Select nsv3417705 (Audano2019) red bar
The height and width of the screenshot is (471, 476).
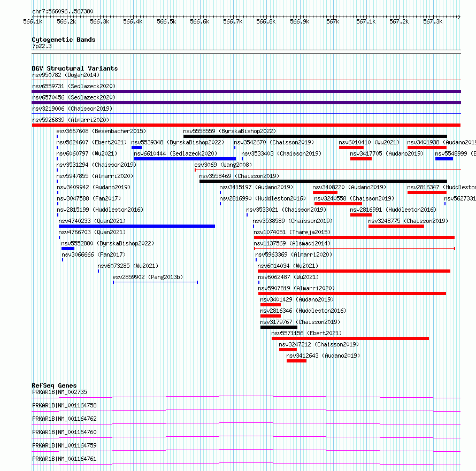(361, 159)
